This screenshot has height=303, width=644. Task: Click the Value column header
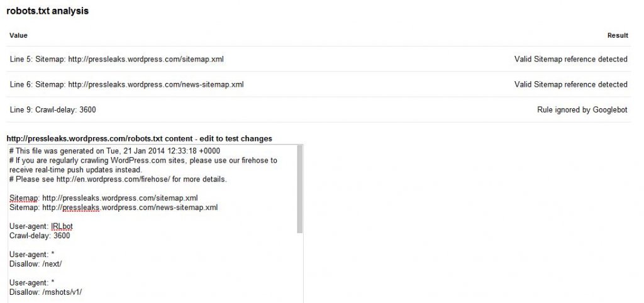click(19, 35)
